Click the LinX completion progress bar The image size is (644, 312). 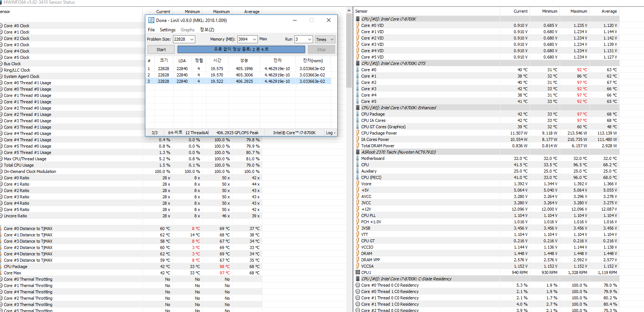click(241, 50)
